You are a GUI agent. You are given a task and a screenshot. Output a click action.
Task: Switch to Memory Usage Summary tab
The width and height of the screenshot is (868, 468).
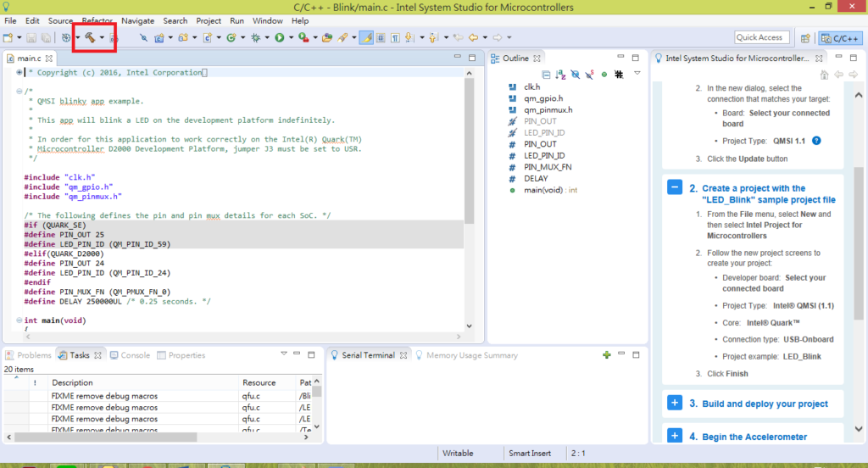(467, 355)
